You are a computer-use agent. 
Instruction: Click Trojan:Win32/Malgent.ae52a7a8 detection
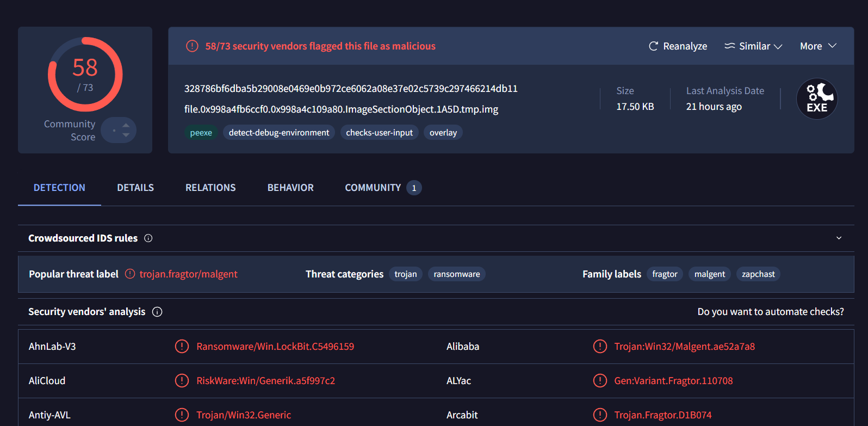pos(685,347)
